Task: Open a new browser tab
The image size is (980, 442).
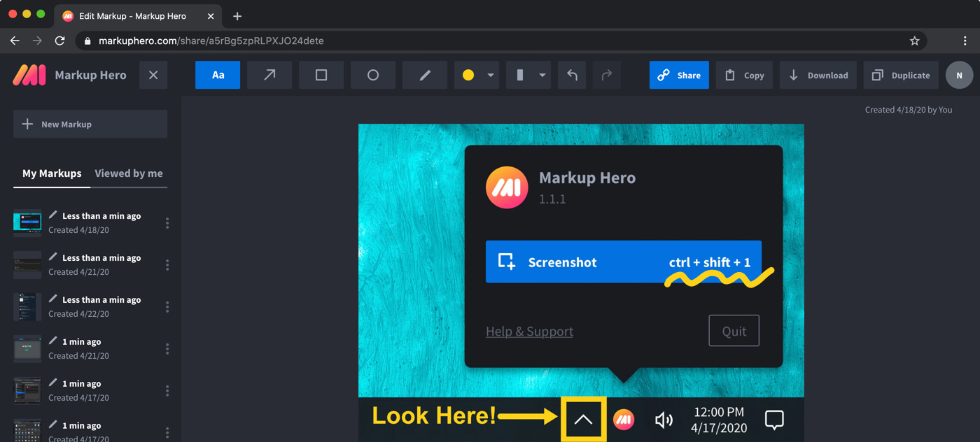Action: click(x=237, y=15)
